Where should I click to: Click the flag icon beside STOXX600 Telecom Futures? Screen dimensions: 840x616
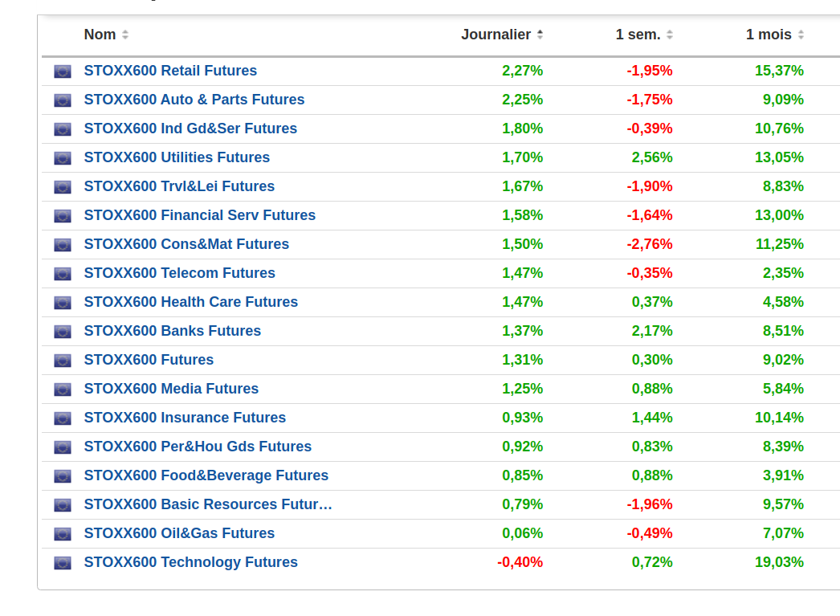[63, 274]
